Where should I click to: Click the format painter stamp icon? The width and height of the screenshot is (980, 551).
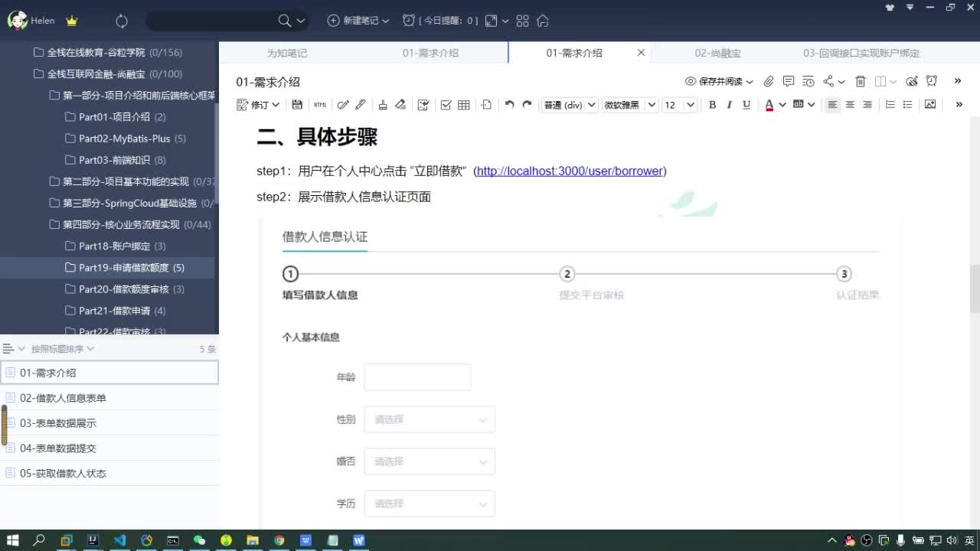pyautogui.click(x=383, y=105)
